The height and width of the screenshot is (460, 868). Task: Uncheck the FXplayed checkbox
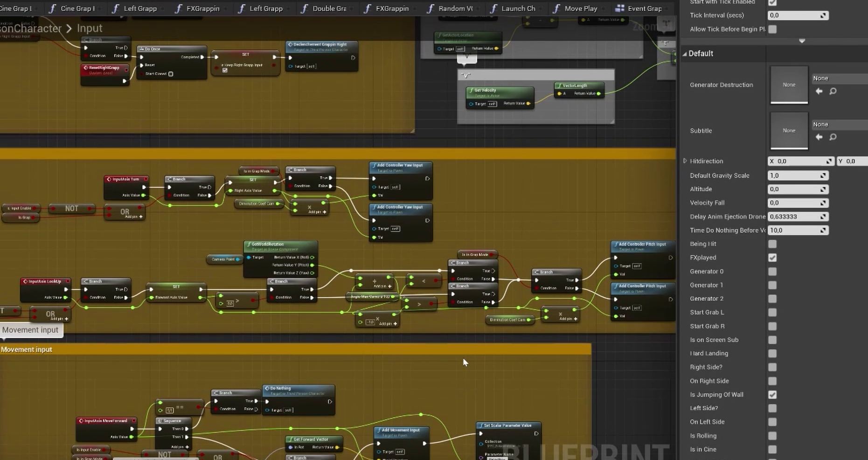[x=772, y=258]
